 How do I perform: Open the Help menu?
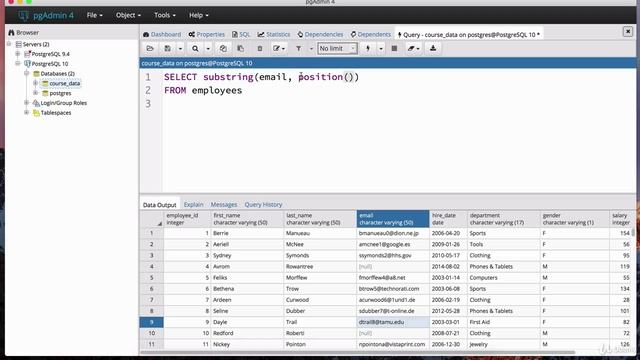tap(199, 15)
